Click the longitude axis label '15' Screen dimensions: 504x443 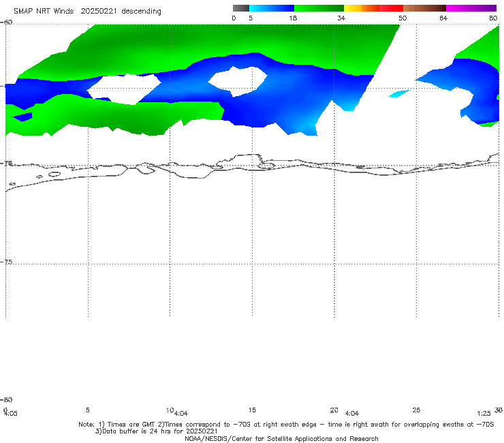[x=252, y=410]
